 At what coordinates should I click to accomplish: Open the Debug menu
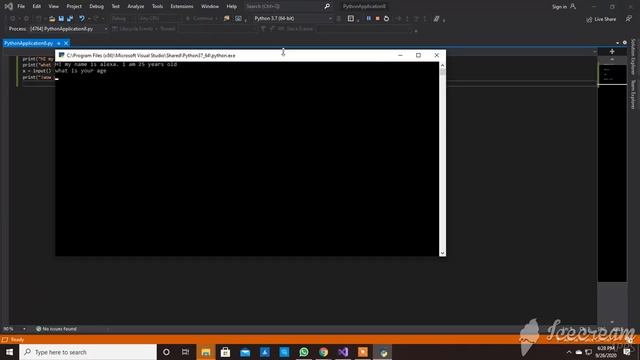tap(96, 7)
